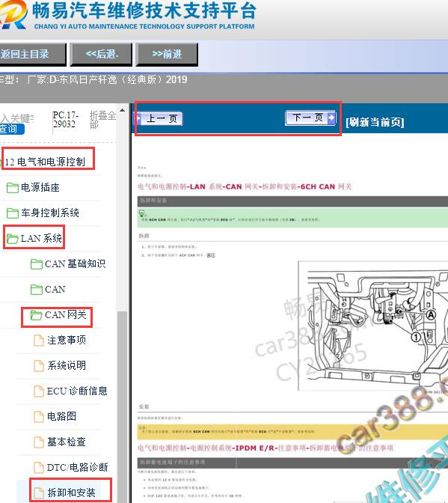Screen dimensions: 448x503
Task: Click the 拆卸和安装 page icon
Action: point(39,493)
